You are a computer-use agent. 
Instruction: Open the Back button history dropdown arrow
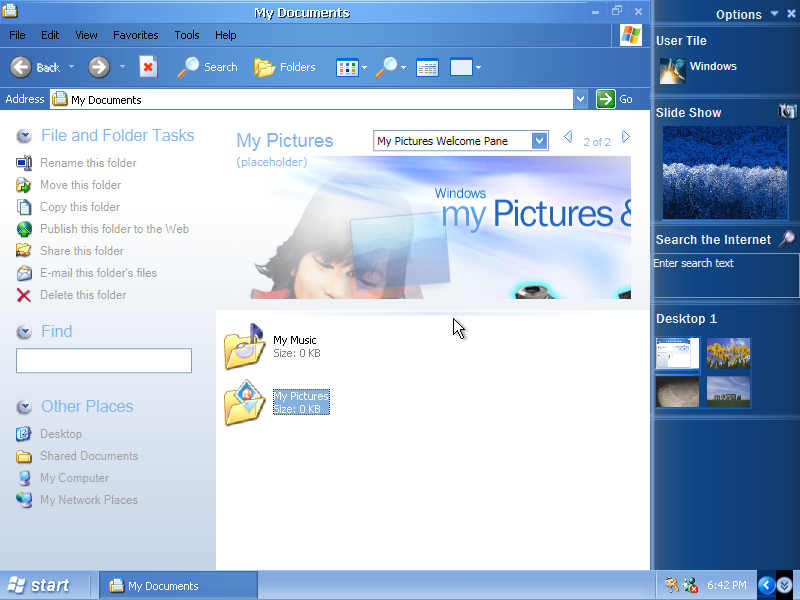tap(71, 67)
